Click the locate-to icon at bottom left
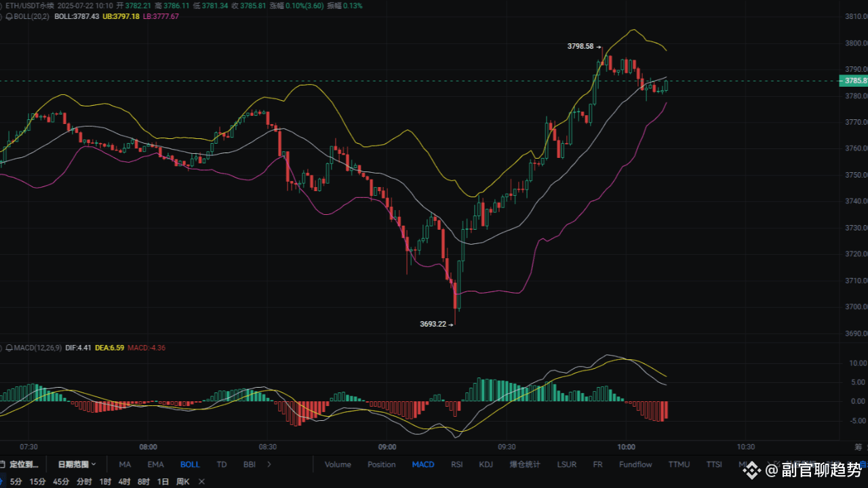 pos(3,464)
